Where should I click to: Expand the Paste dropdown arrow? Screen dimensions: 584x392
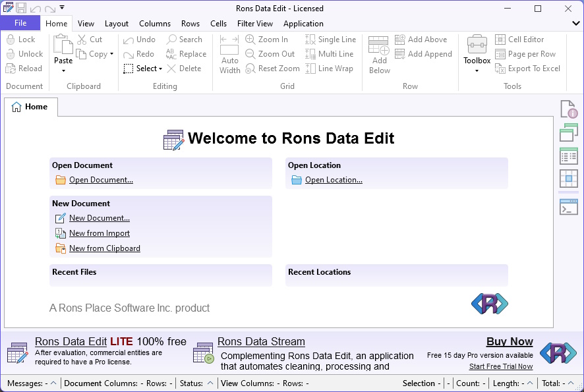pyautogui.click(x=63, y=70)
